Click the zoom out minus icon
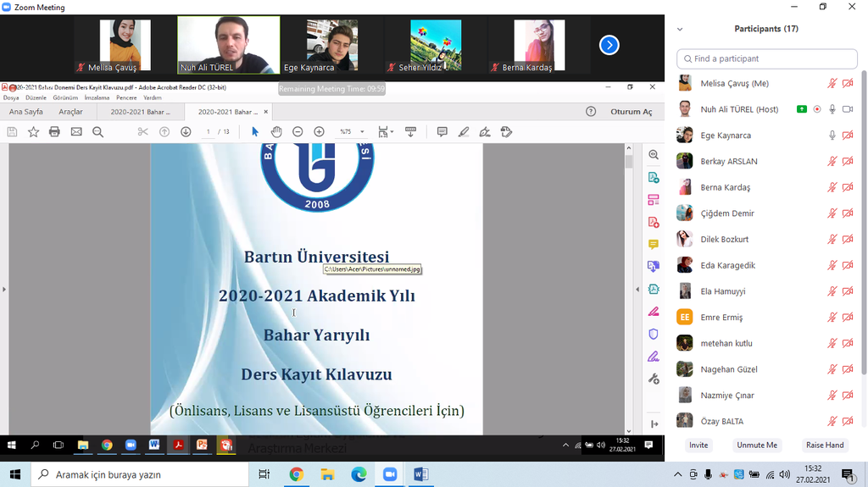 tap(298, 131)
